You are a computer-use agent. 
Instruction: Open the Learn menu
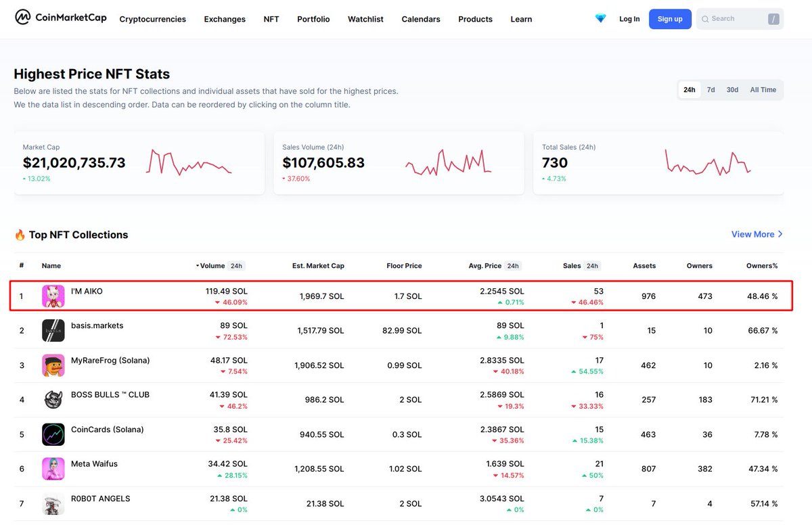(521, 19)
